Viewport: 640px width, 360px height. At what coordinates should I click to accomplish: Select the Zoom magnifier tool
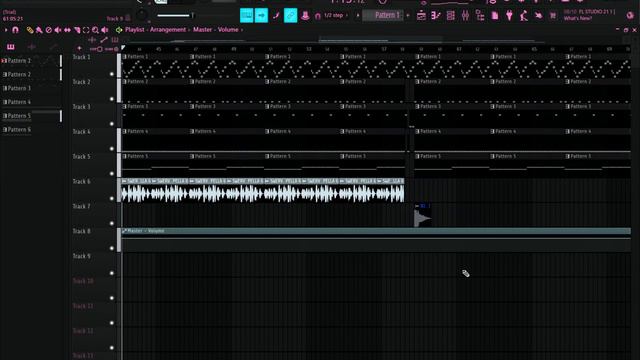pos(96,30)
